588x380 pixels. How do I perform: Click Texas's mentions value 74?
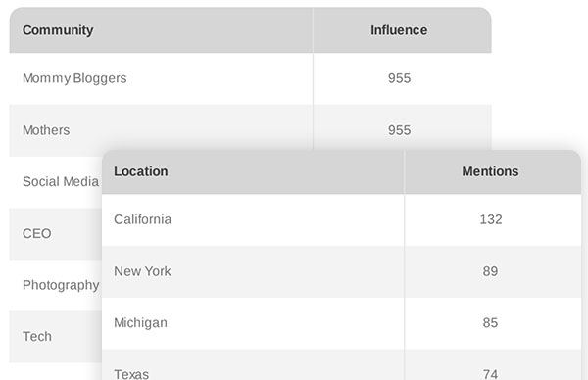[x=491, y=374]
